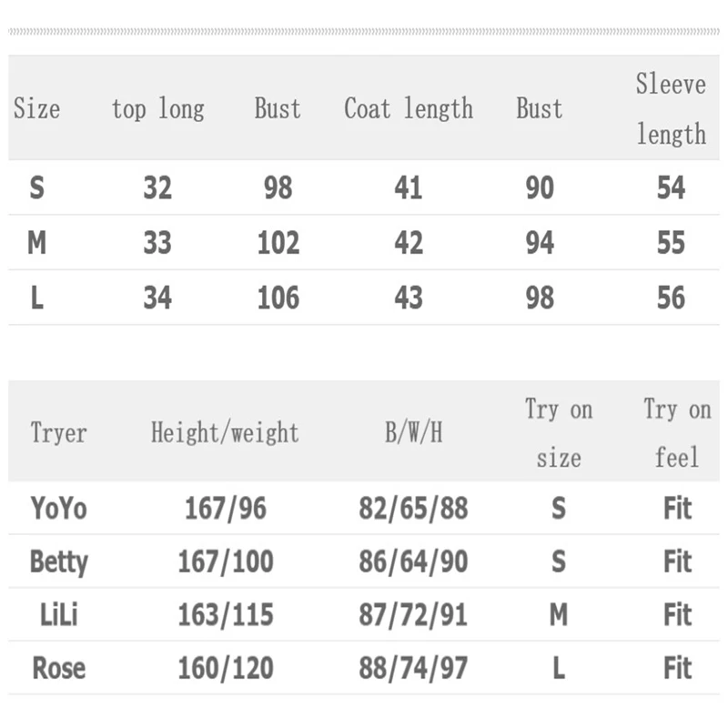Click the "B/W/H" column header
Viewport: 728px width, 728px height.
pos(413,432)
